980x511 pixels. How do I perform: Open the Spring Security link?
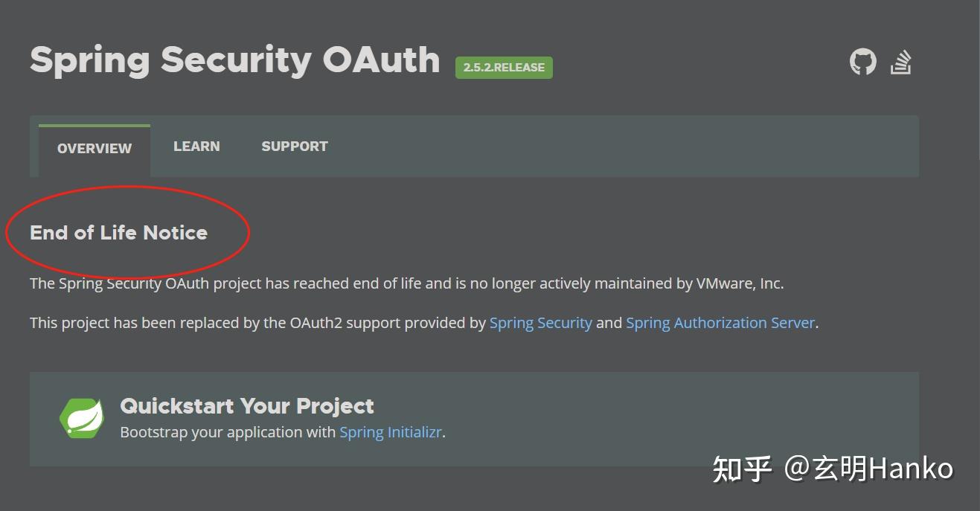pos(540,322)
